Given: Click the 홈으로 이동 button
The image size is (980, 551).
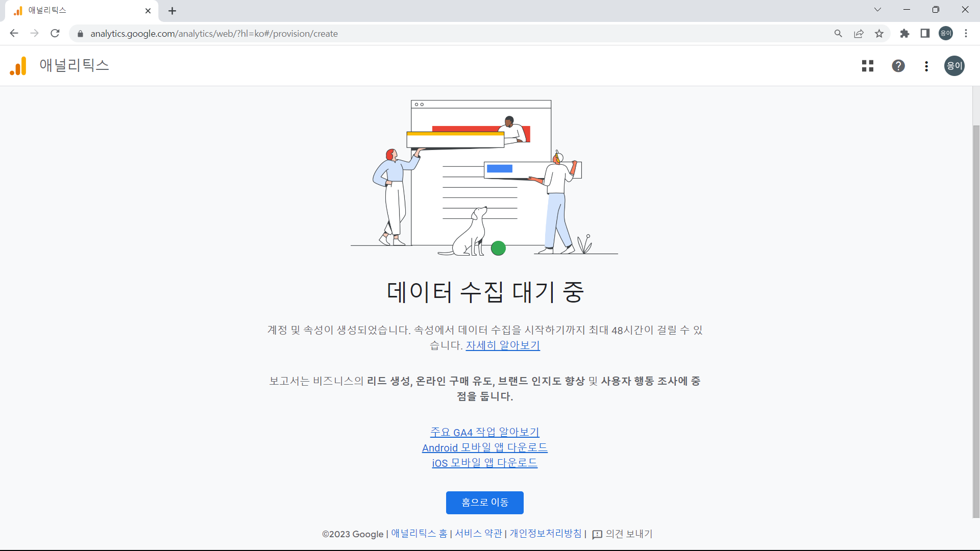Looking at the screenshot, I should click(x=484, y=503).
